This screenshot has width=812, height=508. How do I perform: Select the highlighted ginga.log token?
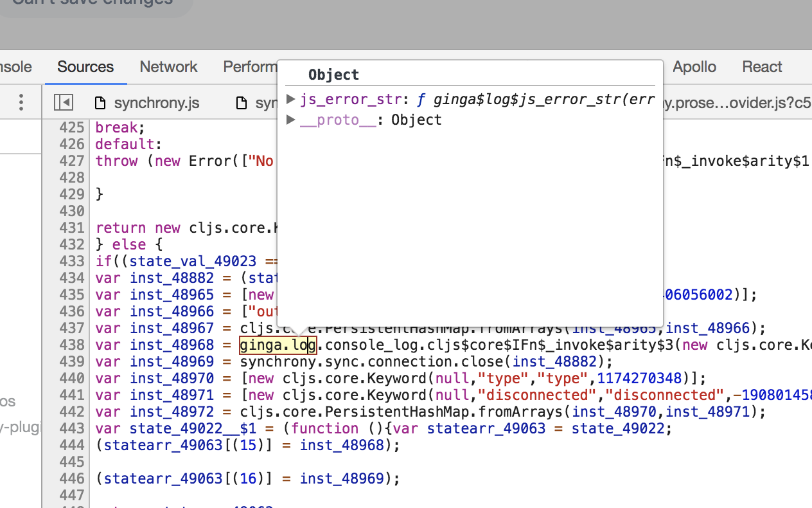click(277, 345)
